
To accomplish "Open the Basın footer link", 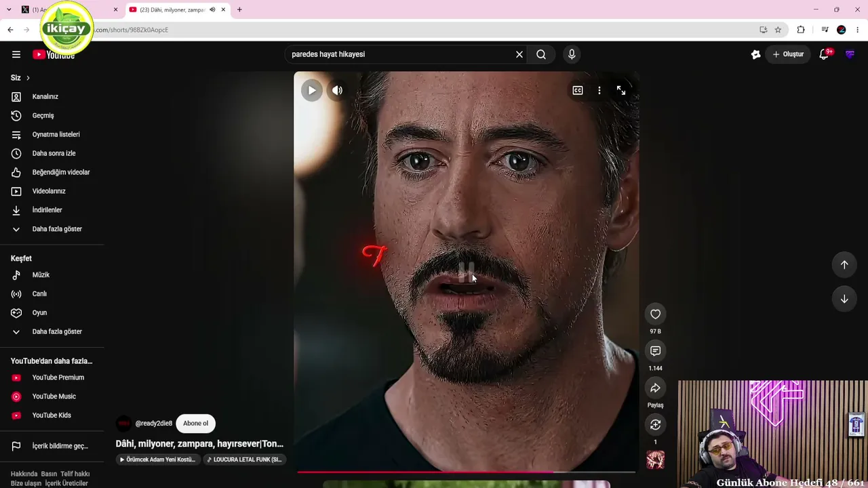I will (x=49, y=474).
